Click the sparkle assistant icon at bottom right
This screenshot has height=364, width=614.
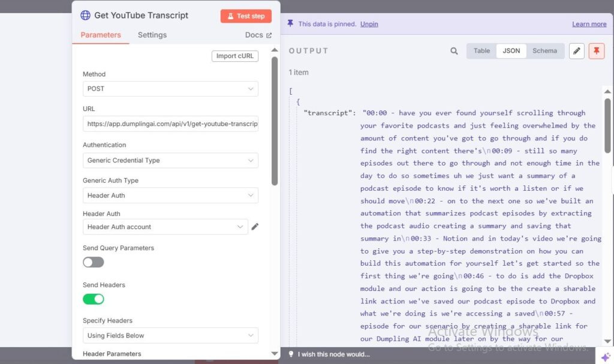[x=606, y=357]
